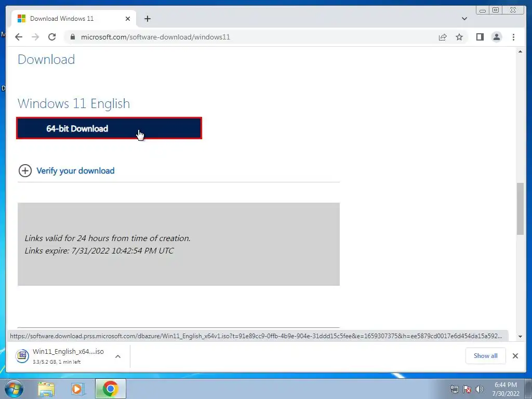Click the 64-bit Download button
The height and width of the screenshot is (399, 532).
pyautogui.click(x=109, y=128)
